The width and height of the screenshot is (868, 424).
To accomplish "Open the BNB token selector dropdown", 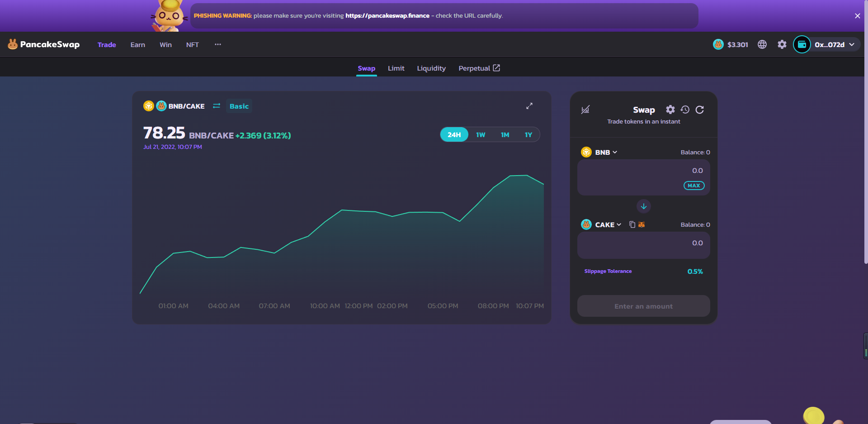I will tap(600, 152).
